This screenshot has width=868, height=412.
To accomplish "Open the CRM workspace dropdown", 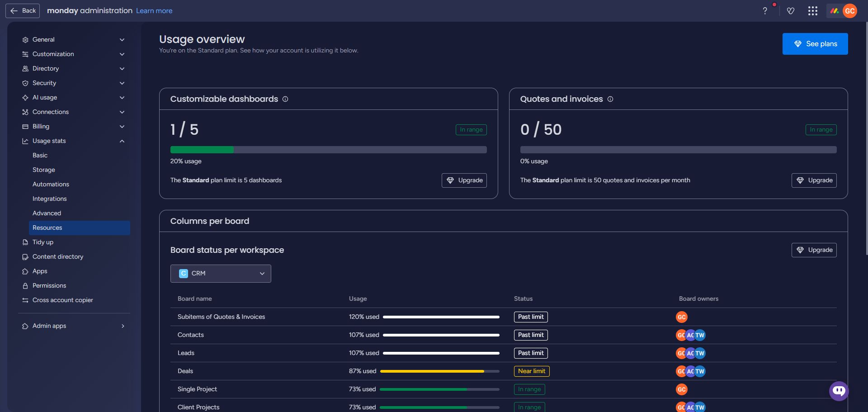I will pos(221,274).
